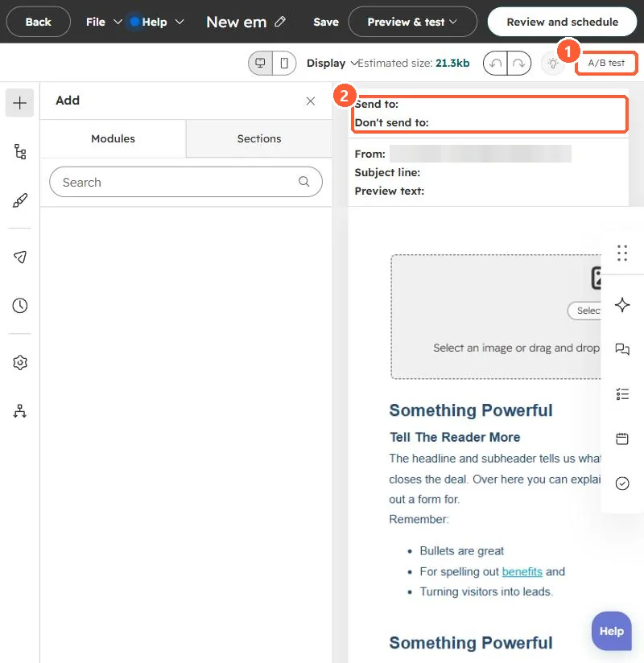Click the Back button
644x663 pixels.
pyautogui.click(x=38, y=22)
